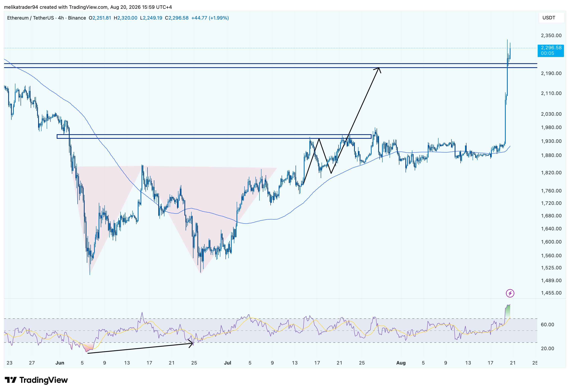570x392 pixels.
Task: Click the Aug label on time axis
Action: [401, 363]
